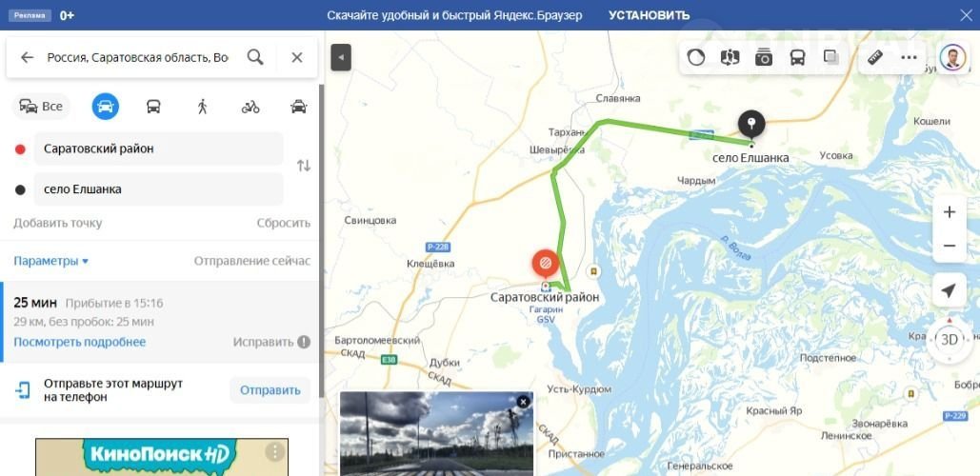Show the traffic layer on the map
This screenshot has height=476, width=980.
tap(695, 57)
